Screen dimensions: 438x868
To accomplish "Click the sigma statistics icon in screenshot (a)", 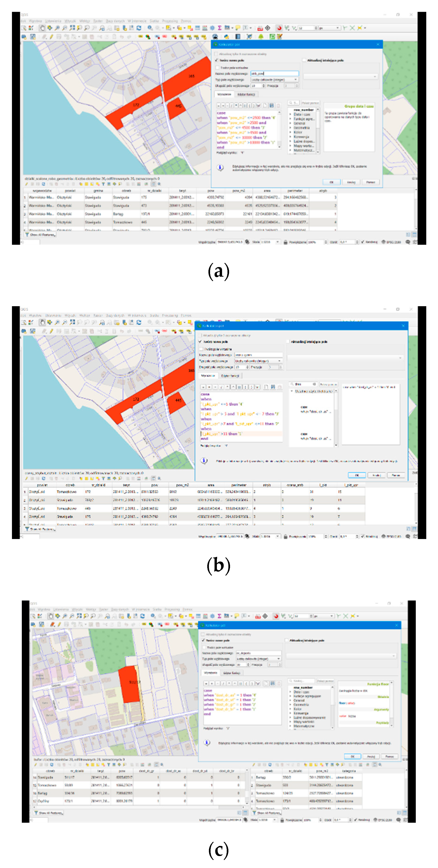I will (219, 28).
